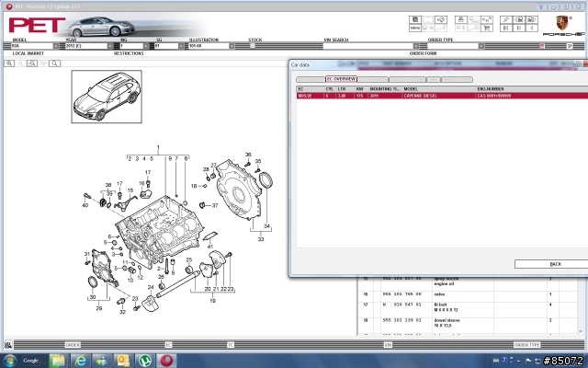Open the MODEL dropdown showing 92A
The height and width of the screenshot is (368, 588).
[56, 46]
